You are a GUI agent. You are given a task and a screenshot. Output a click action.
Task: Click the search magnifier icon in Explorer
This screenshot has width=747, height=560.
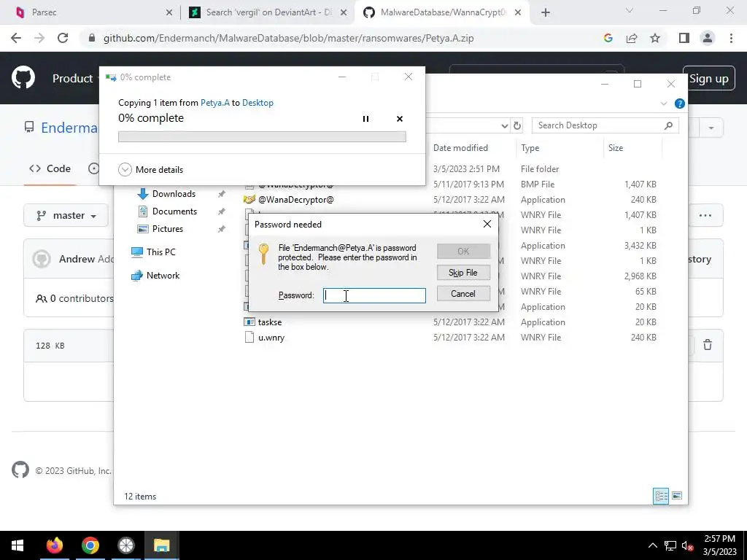click(668, 125)
